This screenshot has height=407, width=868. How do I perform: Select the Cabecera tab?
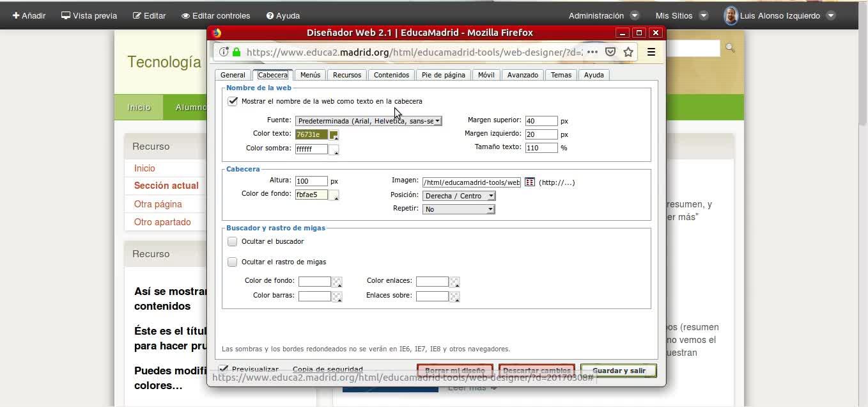[273, 75]
